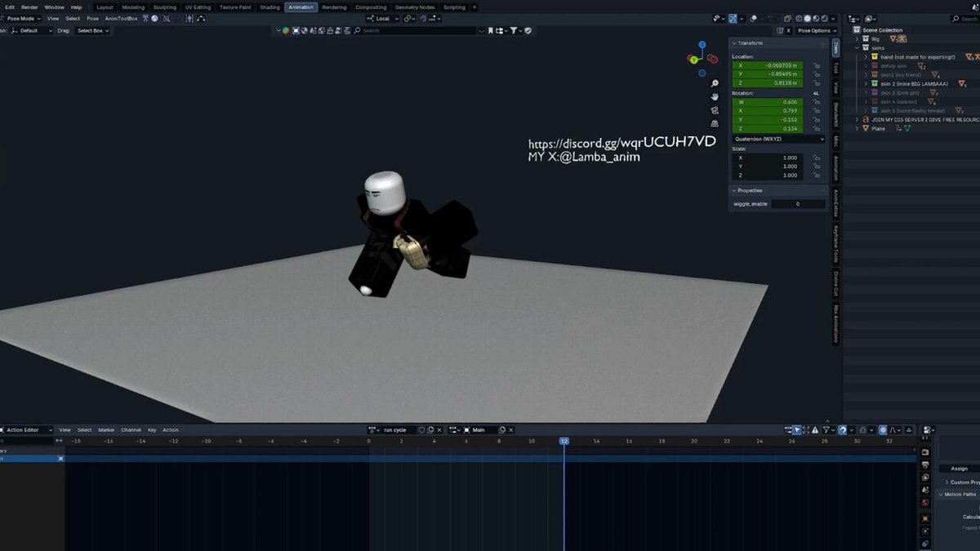This screenshot has width=980, height=551.
Task: Expand the Rig collection in outliner
Action: point(857,38)
